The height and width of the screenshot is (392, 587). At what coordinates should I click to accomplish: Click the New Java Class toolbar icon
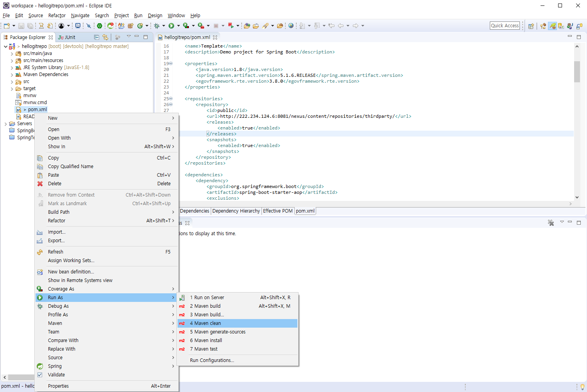click(x=140, y=26)
